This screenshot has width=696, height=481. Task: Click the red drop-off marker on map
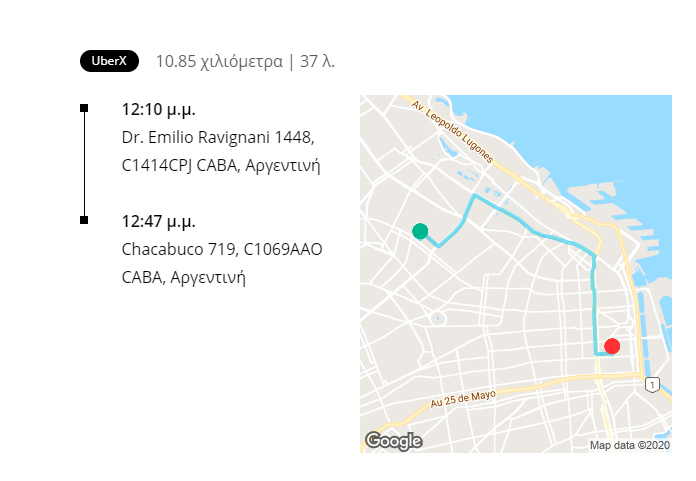tap(612, 346)
